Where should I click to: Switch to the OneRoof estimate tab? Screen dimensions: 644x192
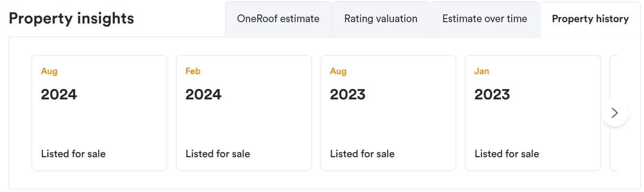278,19
